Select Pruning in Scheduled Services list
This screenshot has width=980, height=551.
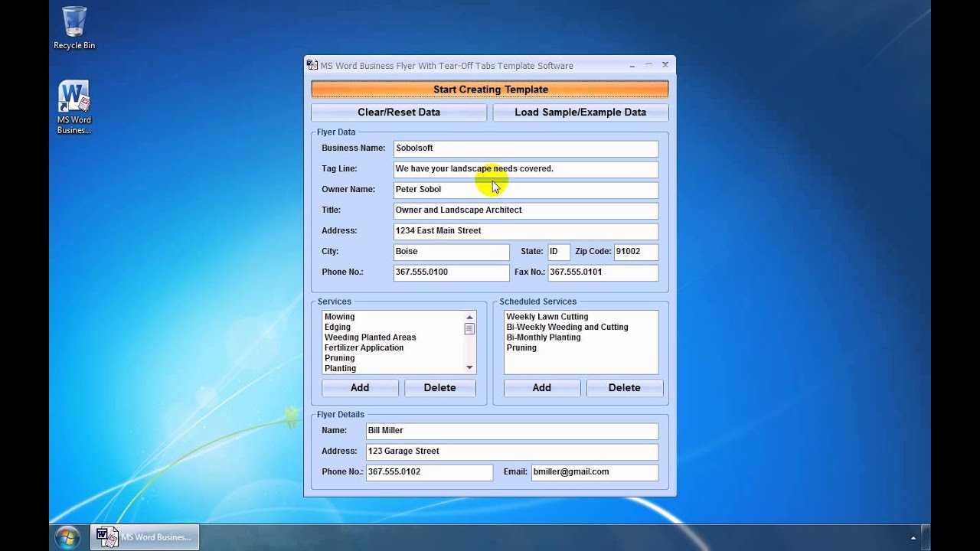point(521,348)
